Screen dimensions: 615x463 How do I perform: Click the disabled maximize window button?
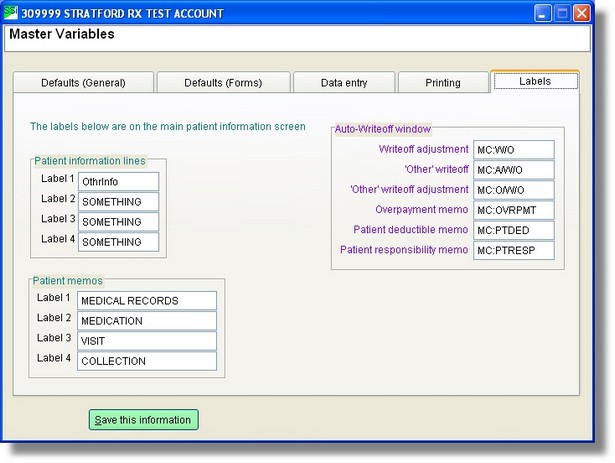pos(562,13)
